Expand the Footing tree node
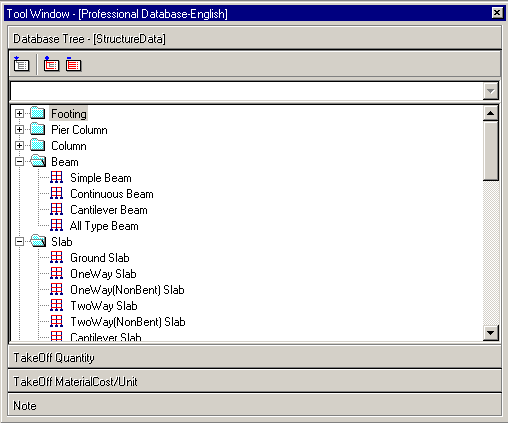Viewport: 508px width, 423px height. [19, 114]
